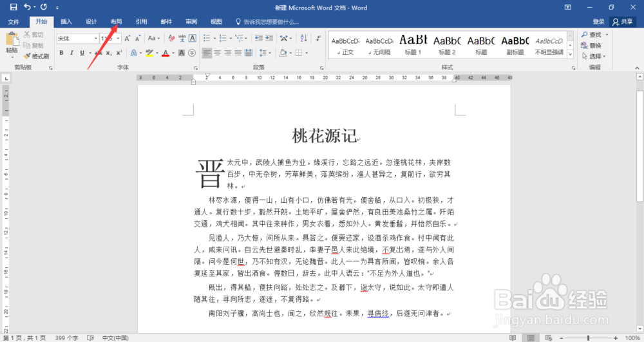Increase paragraph indent
Screen dimensions: 644x342
[x=269, y=38]
